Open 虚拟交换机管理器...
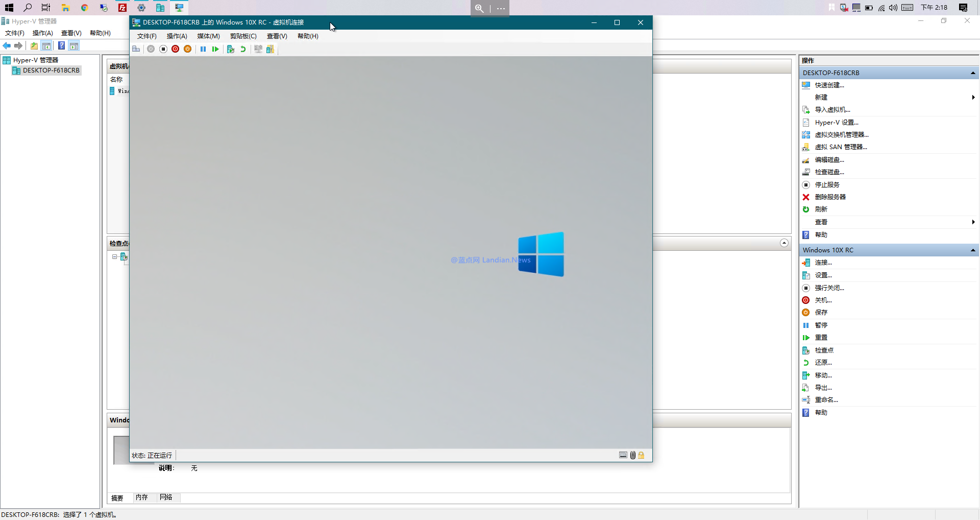This screenshot has width=980, height=520. 842,135
